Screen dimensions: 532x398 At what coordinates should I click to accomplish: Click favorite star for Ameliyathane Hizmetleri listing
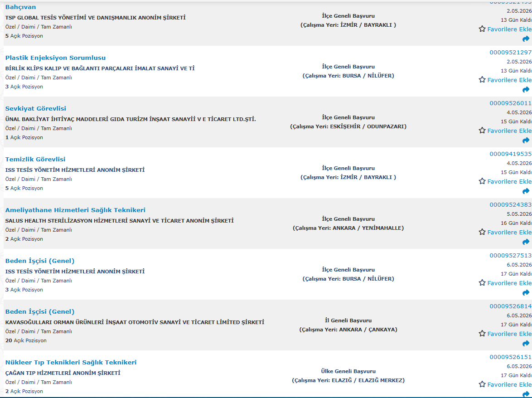point(482,232)
